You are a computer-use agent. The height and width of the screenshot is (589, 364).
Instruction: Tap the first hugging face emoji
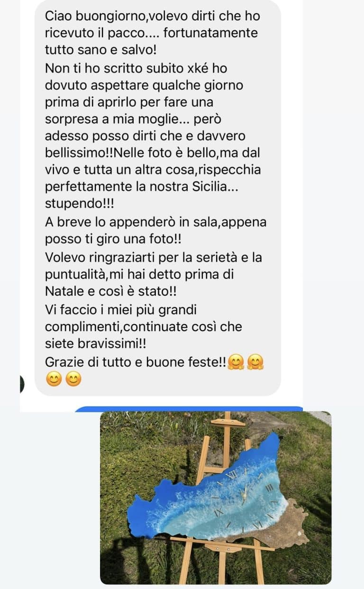tap(236, 362)
